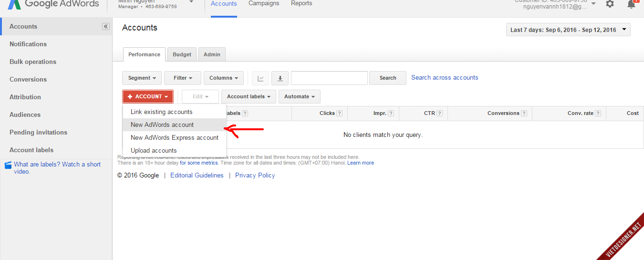Open the Account labels dropdown
Image resolution: width=644 pixels, height=260 pixels.
click(x=249, y=97)
